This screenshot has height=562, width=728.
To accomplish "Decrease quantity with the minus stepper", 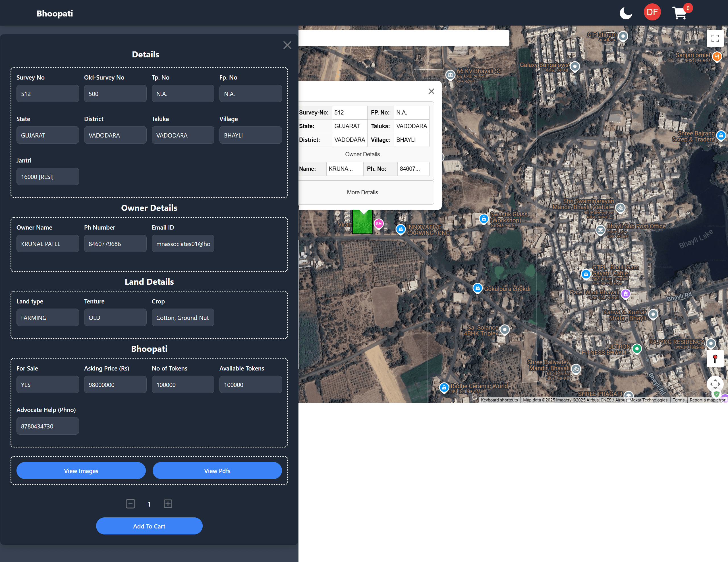I will click(x=130, y=504).
